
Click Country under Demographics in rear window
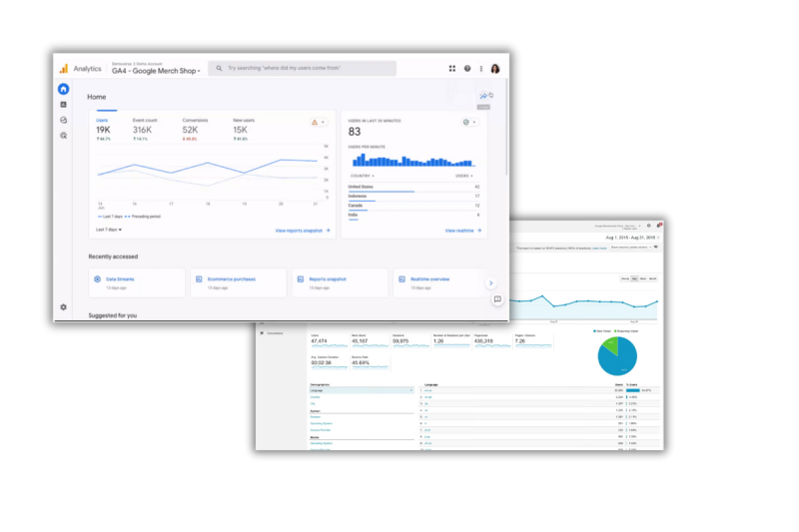(x=316, y=397)
